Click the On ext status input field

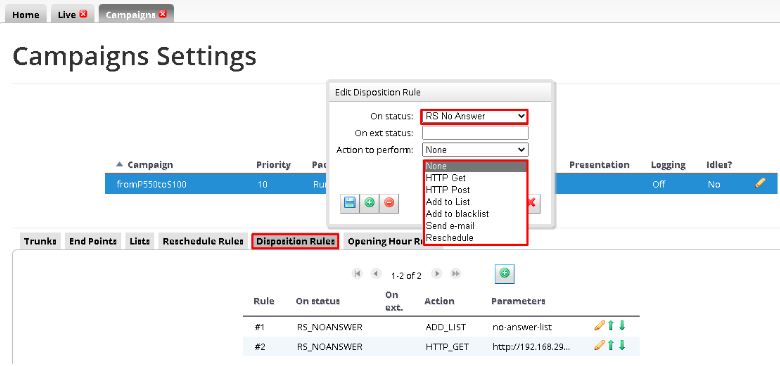[x=475, y=133]
